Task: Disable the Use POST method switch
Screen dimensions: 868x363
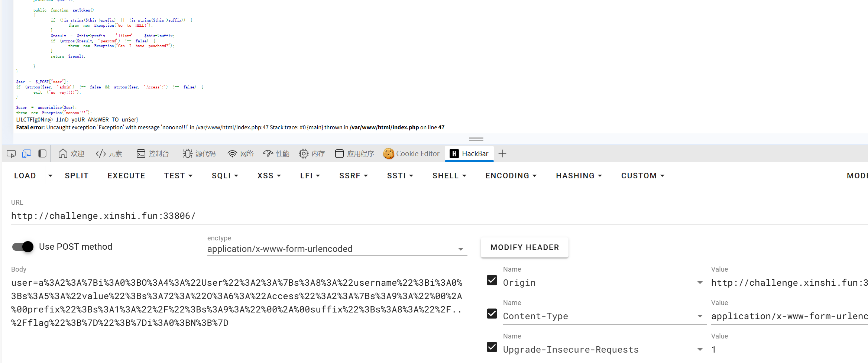Action: [23, 247]
